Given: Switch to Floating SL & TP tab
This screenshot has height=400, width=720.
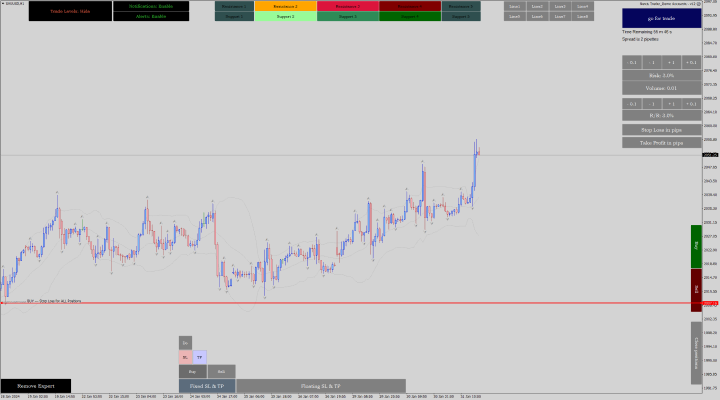Looking at the screenshot, I should (321, 386).
